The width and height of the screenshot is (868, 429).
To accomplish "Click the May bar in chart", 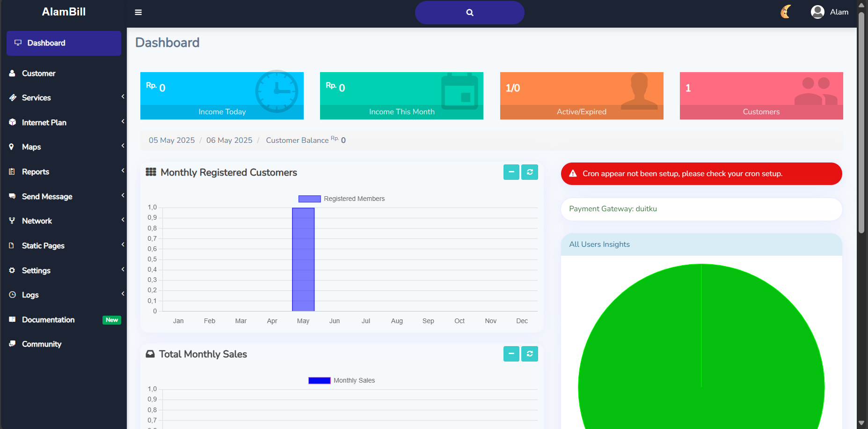I will point(303,259).
